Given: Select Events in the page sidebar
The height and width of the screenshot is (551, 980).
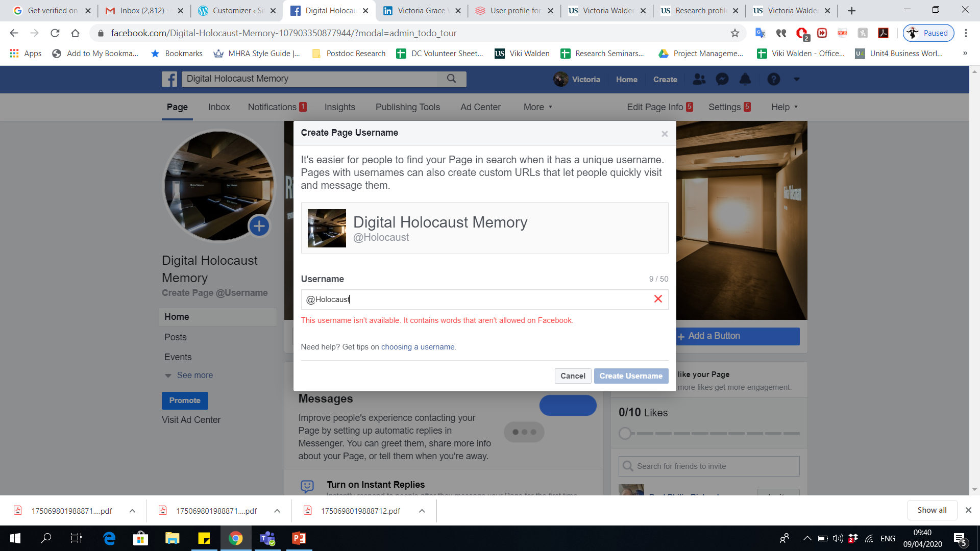Looking at the screenshot, I should click(178, 357).
